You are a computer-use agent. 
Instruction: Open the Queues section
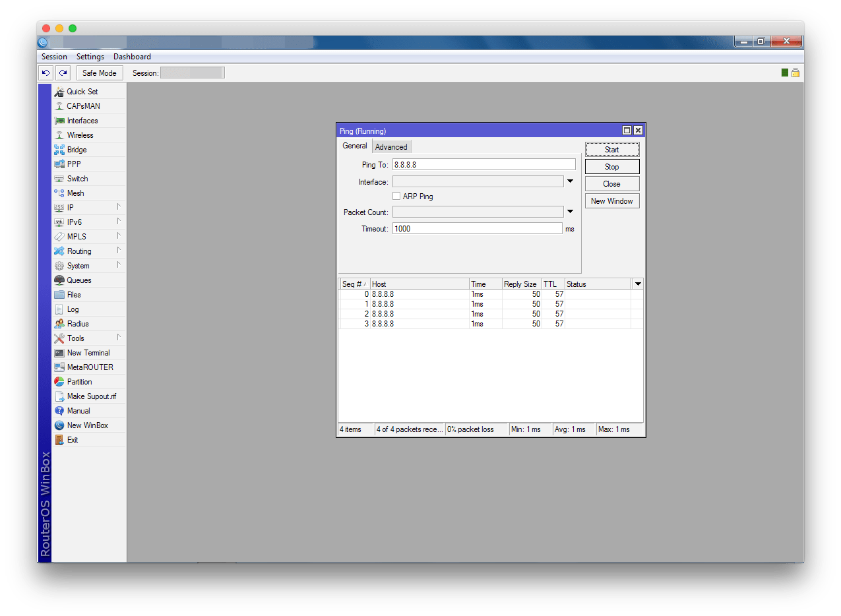[78, 280]
